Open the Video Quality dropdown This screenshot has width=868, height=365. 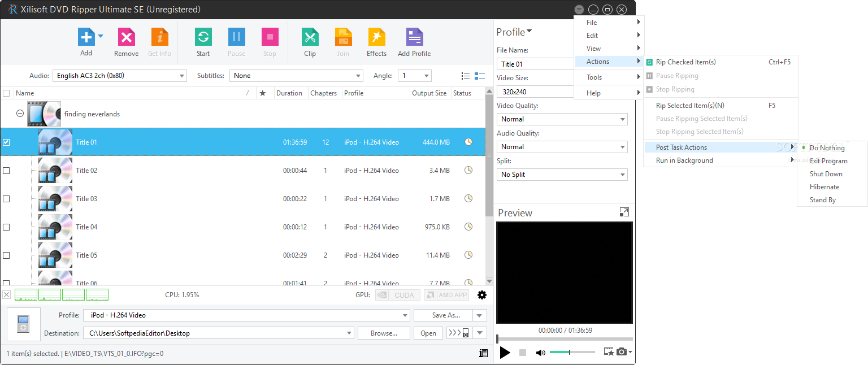coord(562,119)
